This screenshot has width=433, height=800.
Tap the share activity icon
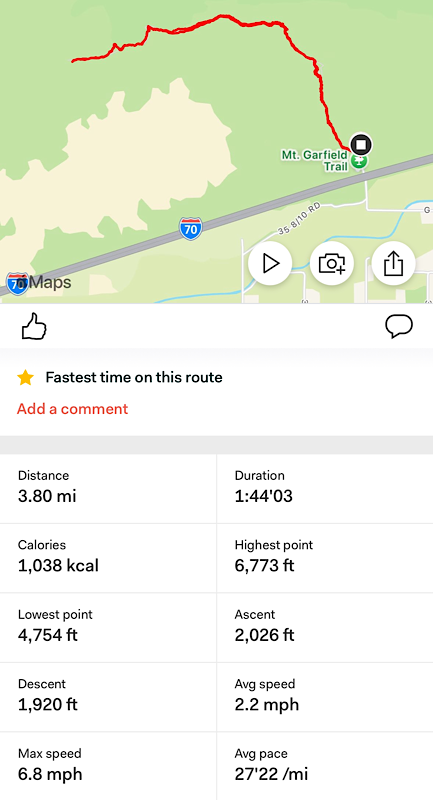[394, 263]
